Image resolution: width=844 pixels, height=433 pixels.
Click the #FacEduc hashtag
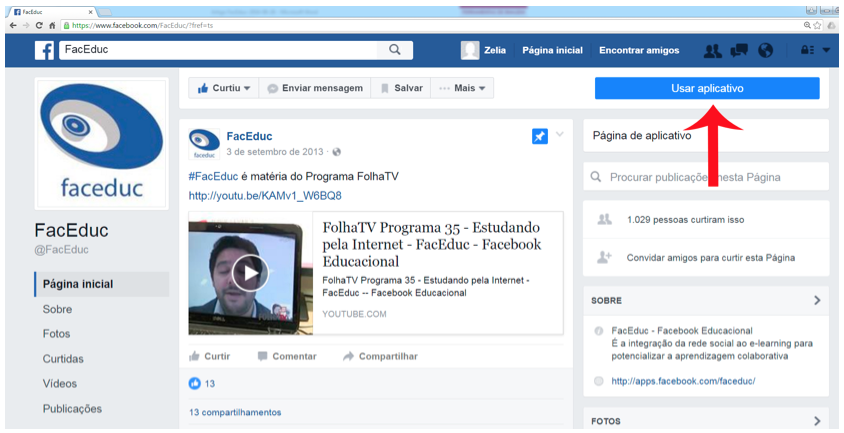(x=213, y=176)
